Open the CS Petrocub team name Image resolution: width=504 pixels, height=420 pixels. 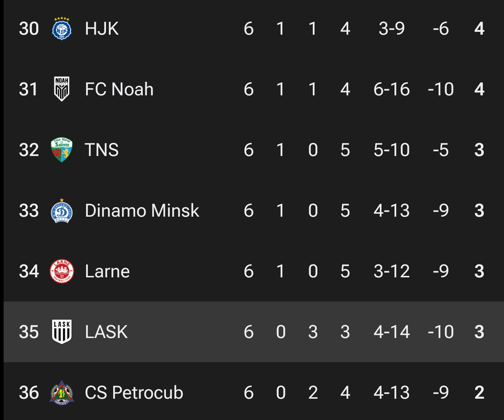[134, 393]
